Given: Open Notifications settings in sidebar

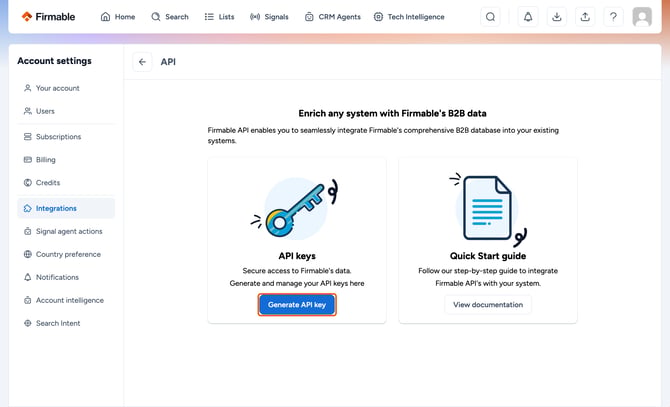Looking at the screenshot, I should [66, 278].
